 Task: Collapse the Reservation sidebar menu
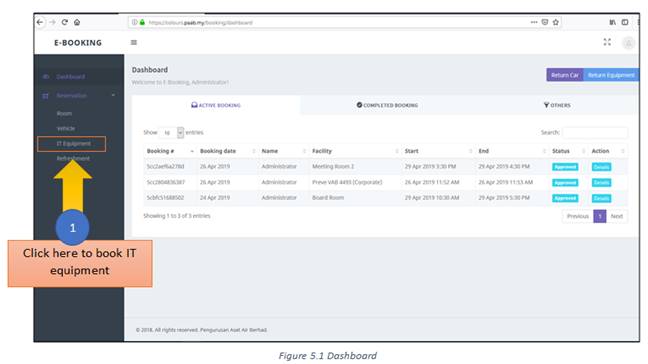(79, 95)
